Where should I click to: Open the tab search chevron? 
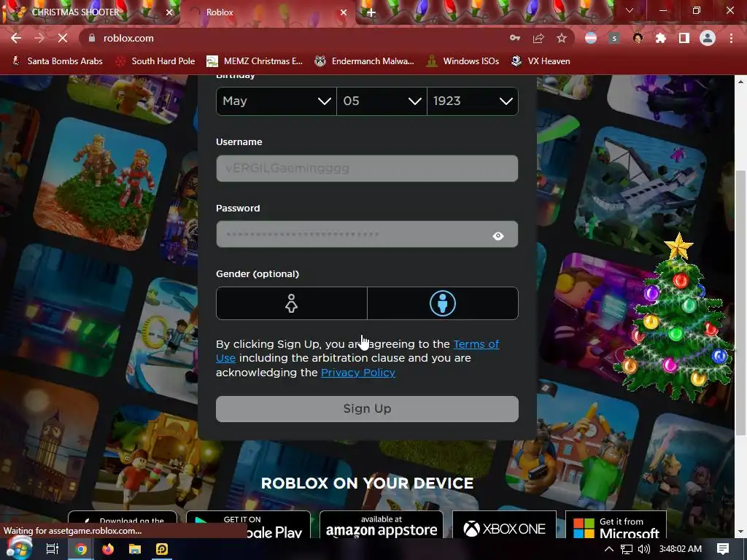point(630,10)
